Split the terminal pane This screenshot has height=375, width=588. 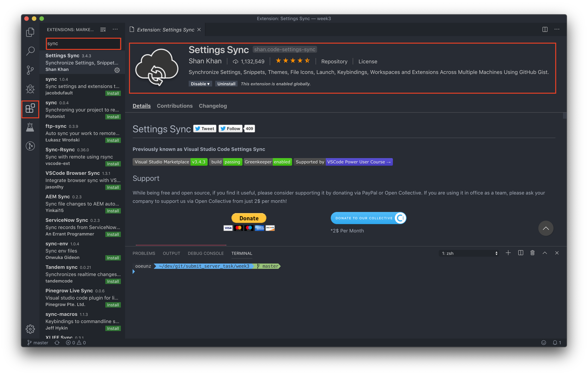pos(520,253)
